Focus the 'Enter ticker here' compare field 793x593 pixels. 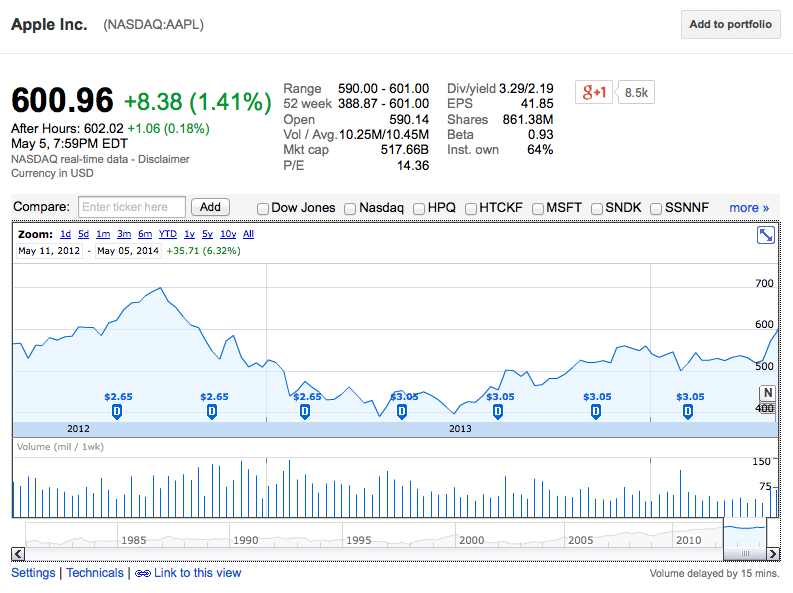(132, 207)
